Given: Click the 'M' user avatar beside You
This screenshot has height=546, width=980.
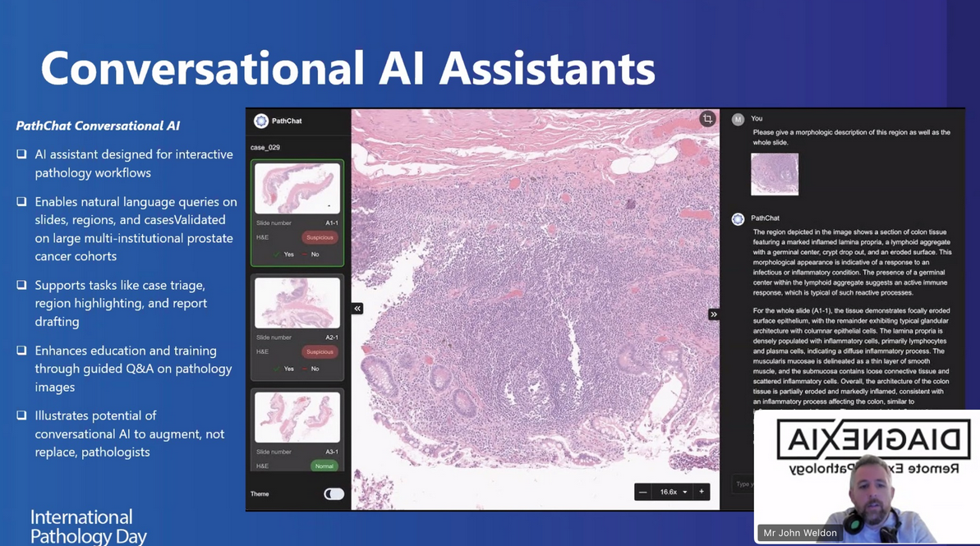Looking at the screenshot, I should (738, 119).
